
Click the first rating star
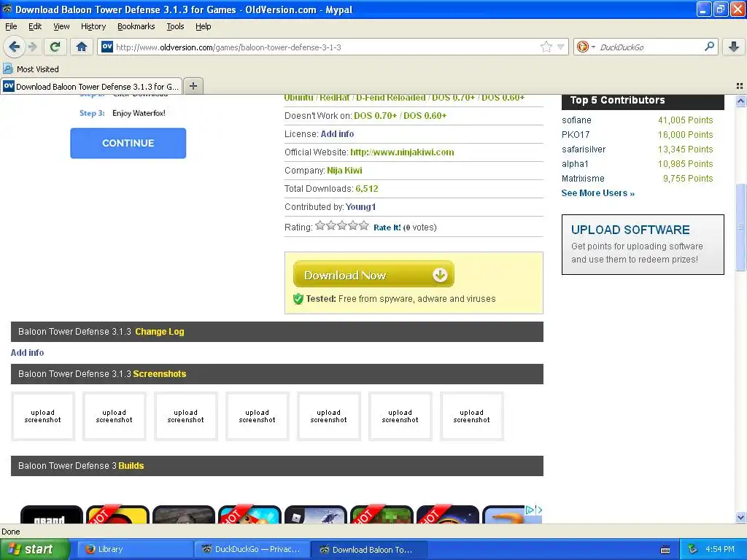(x=320, y=226)
